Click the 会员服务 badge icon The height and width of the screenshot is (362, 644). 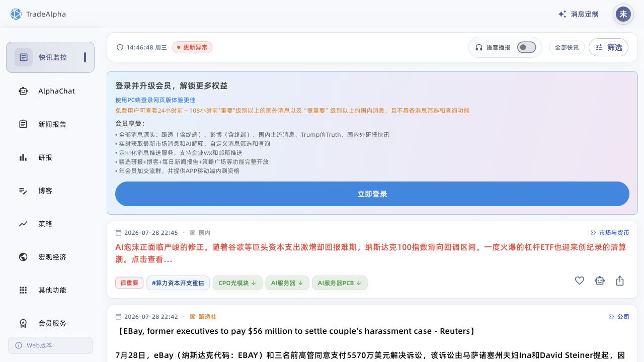[x=23, y=323]
